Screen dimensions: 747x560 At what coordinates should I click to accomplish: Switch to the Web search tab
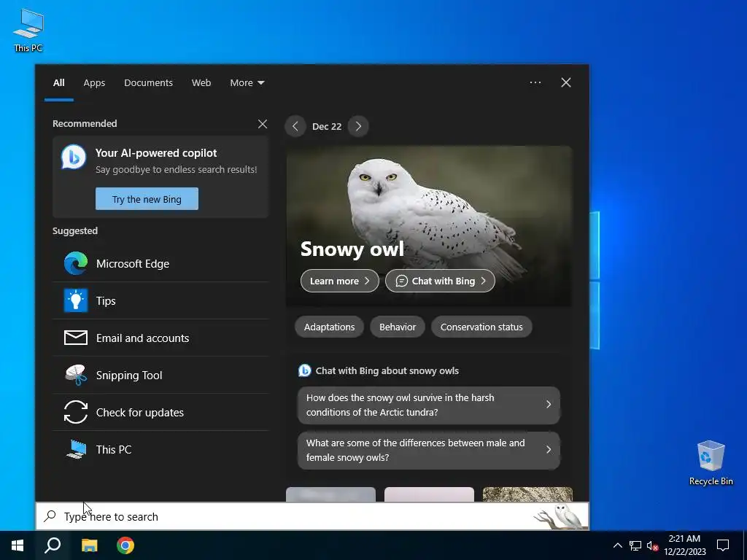201,83
